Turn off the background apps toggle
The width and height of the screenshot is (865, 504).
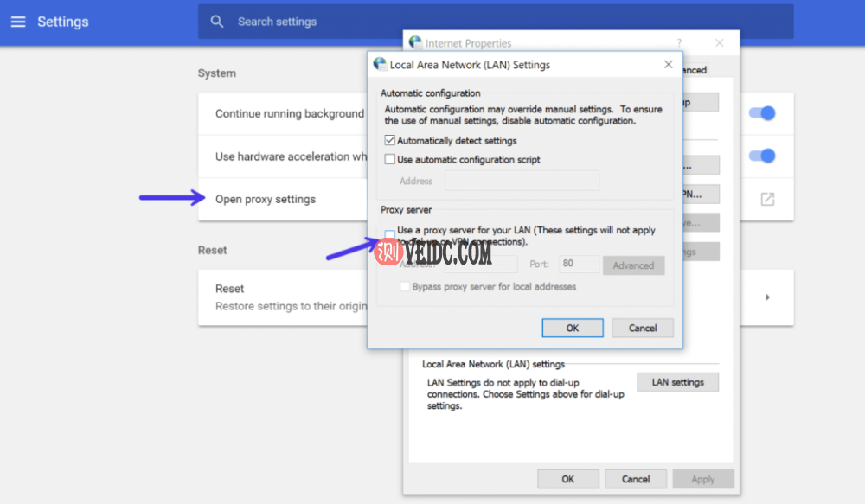(x=762, y=113)
